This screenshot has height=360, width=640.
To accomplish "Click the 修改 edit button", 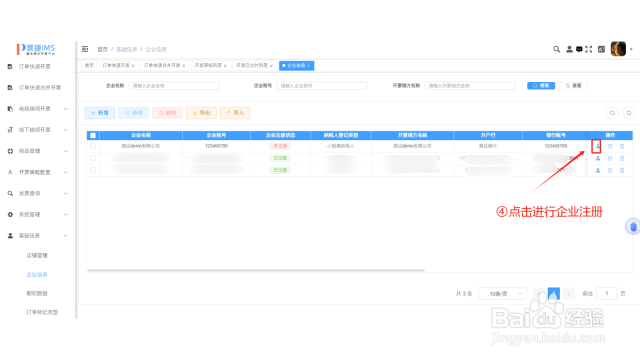I will click(x=133, y=113).
